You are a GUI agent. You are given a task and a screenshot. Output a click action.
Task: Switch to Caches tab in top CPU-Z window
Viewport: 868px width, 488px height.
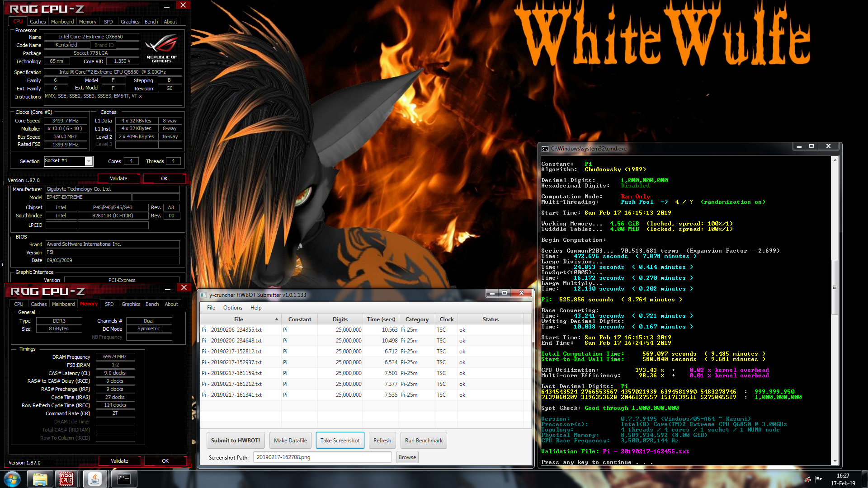coord(38,22)
